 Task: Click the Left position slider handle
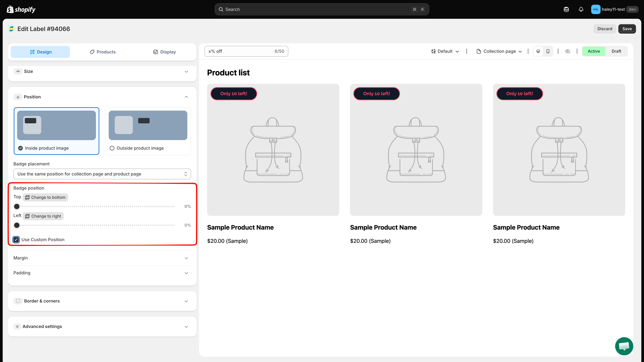pos(17,225)
